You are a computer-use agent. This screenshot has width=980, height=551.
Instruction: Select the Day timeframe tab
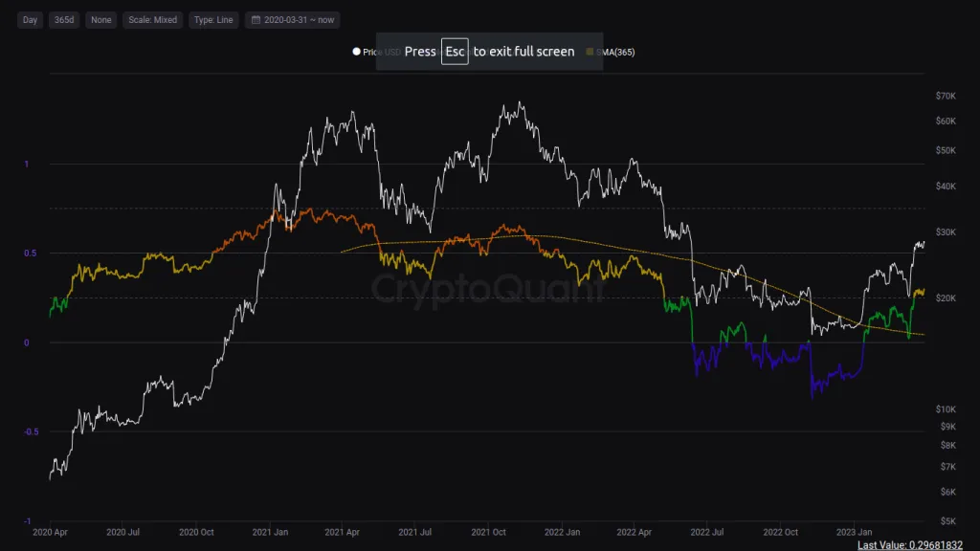pyautogui.click(x=29, y=19)
